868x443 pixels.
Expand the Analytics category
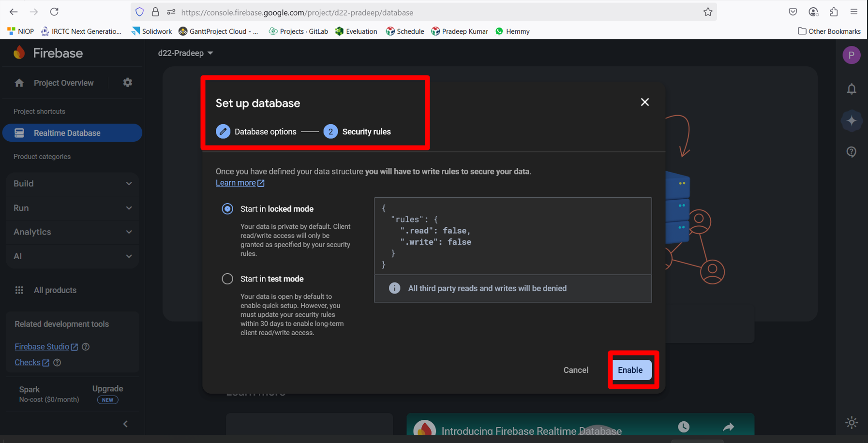(x=73, y=232)
